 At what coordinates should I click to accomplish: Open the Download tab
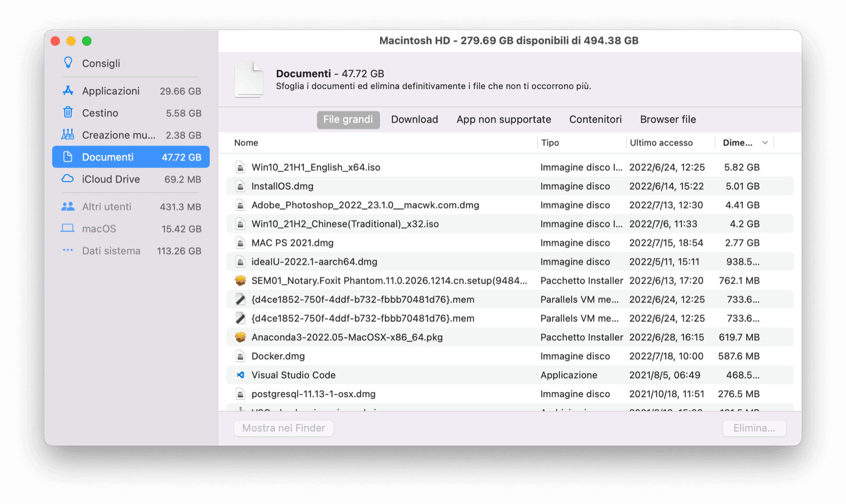(415, 119)
